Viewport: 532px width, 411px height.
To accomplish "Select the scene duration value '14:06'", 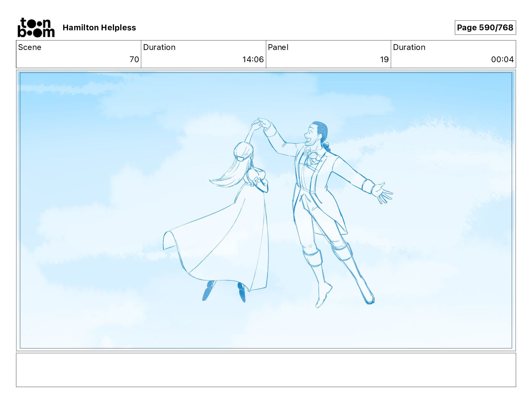I will pos(253,60).
